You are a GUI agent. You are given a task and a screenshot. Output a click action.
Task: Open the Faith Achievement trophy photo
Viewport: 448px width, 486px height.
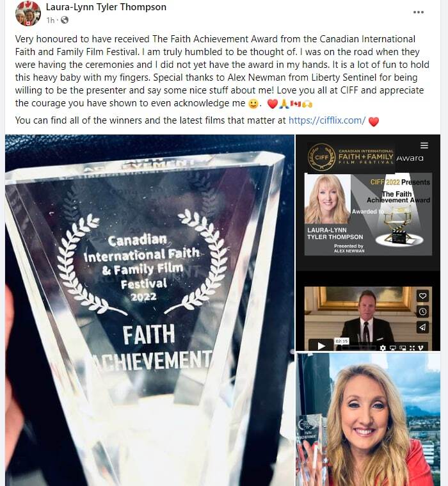150,310
